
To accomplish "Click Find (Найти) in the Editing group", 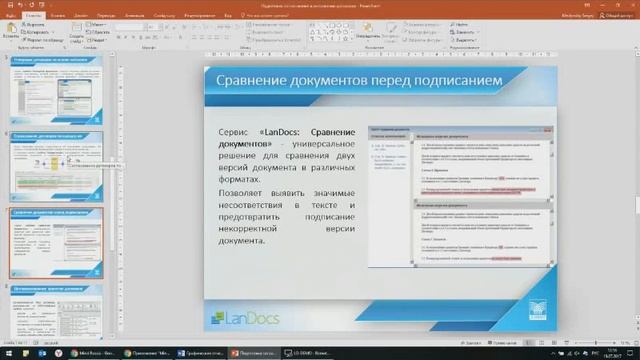I will (459, 24).
